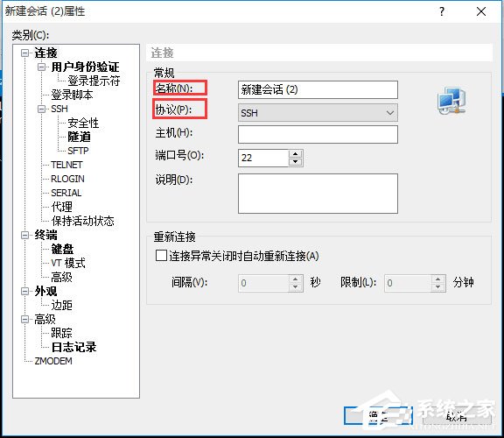Image resolution: width=504 pixels, height=438 pixels.
Task: Select 安全性 under SSH
Action: point(83,123)
